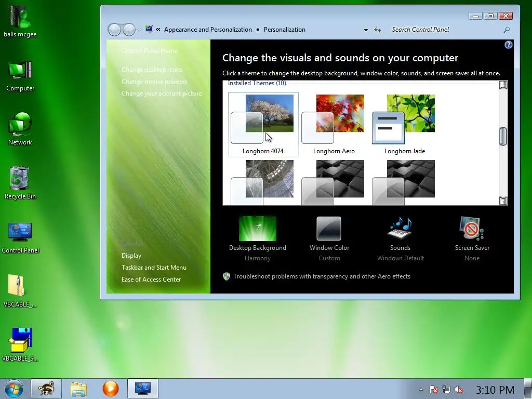Open Change mouse pointers link
The height and width of the screenshot is (399, 532).
(x=154, y=82)
